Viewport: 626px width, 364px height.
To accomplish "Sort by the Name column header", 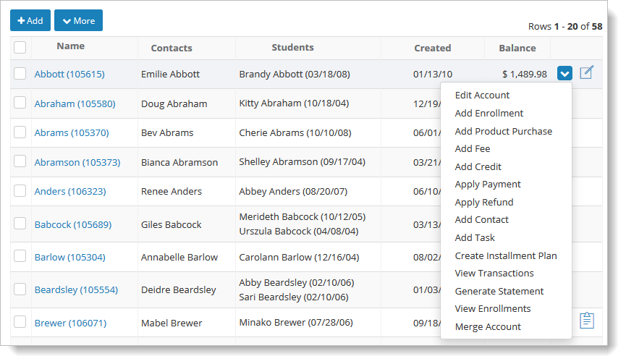I will click(x=70, y=46).
